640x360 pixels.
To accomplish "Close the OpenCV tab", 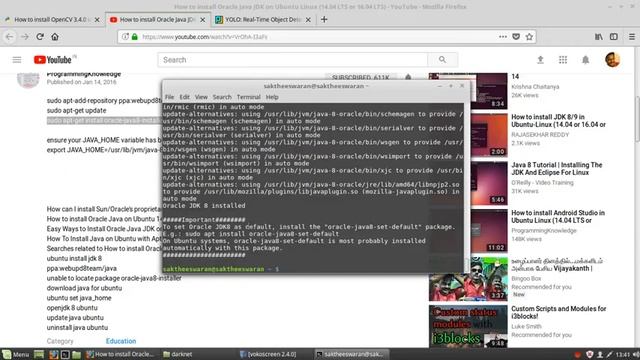I will [97, 20].
